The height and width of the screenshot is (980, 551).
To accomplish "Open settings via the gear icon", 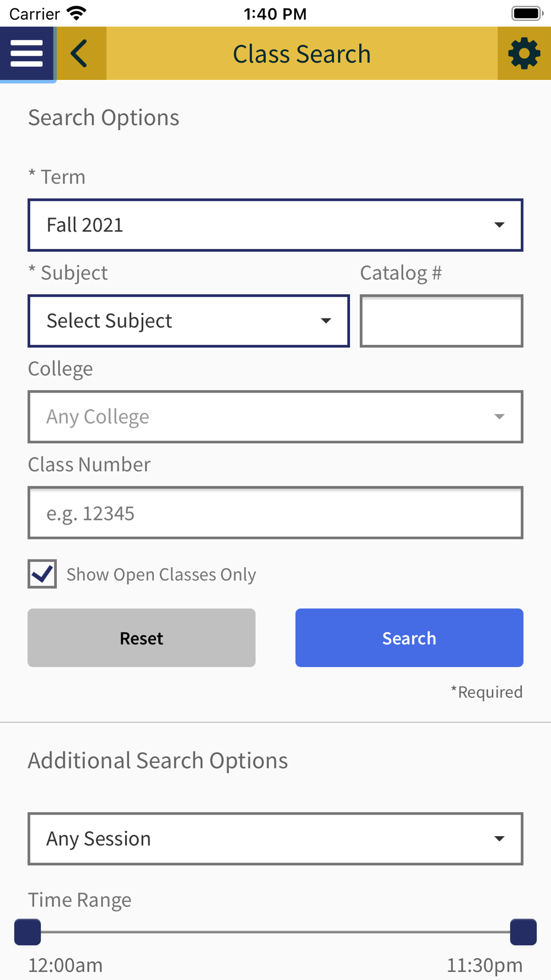I will pos(523,54).
